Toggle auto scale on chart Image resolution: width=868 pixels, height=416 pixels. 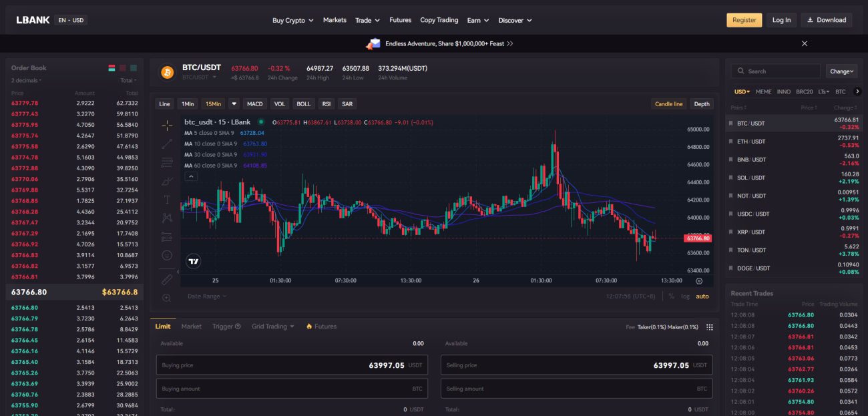pos(702,296)
